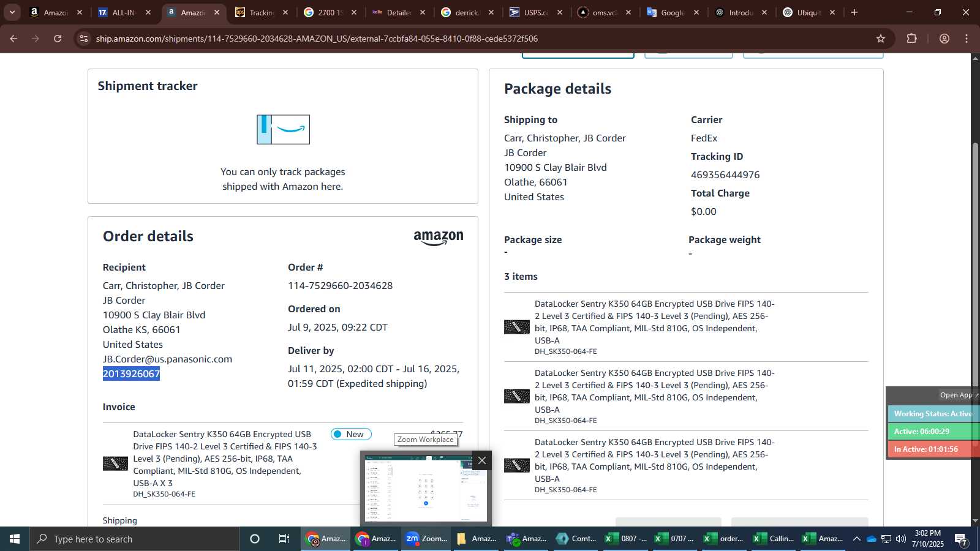Switch to the UPS Tracking tab
This screenshot has width=980, height=551.
click(262, 12)
